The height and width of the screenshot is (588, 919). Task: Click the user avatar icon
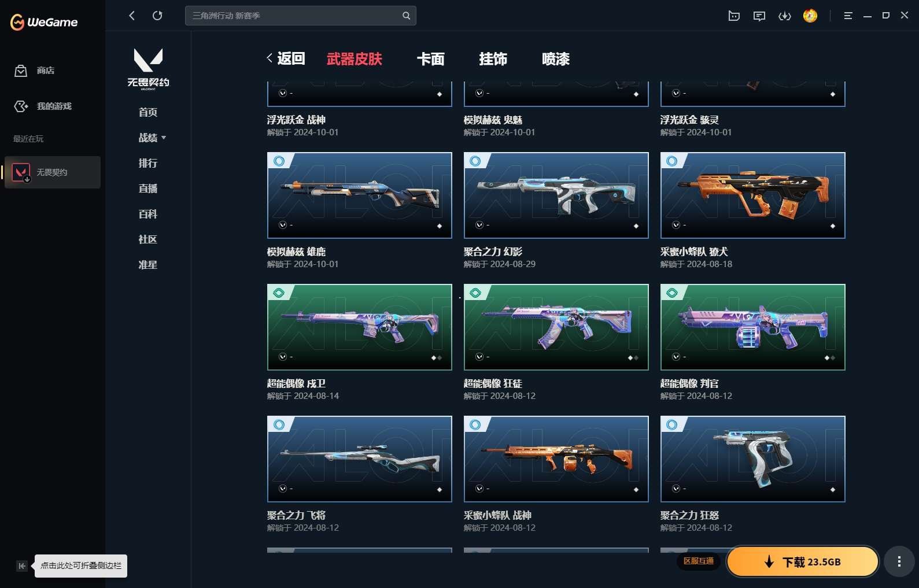pos(810,16)
